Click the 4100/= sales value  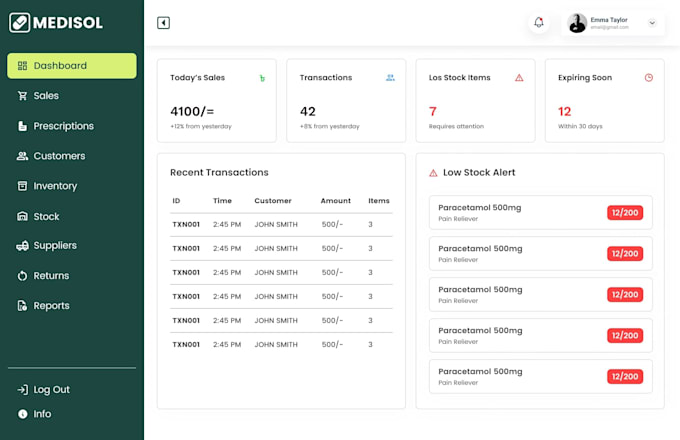[x=192, y=112]
